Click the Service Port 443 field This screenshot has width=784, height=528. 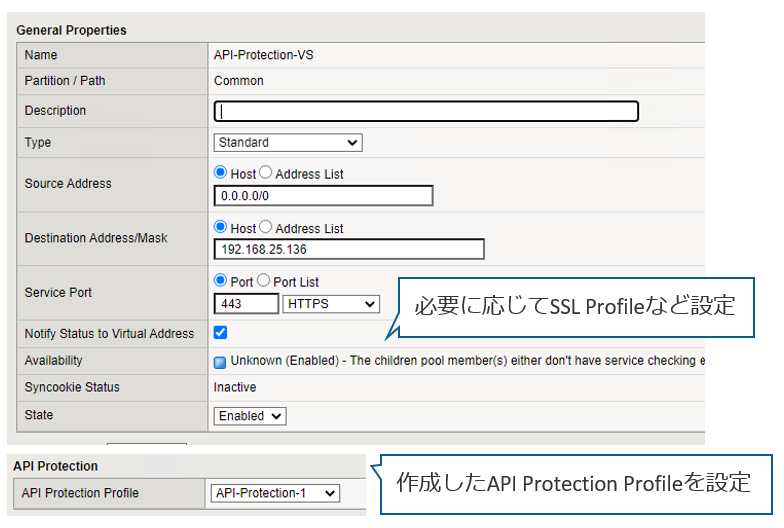click(x=246, y=303)
